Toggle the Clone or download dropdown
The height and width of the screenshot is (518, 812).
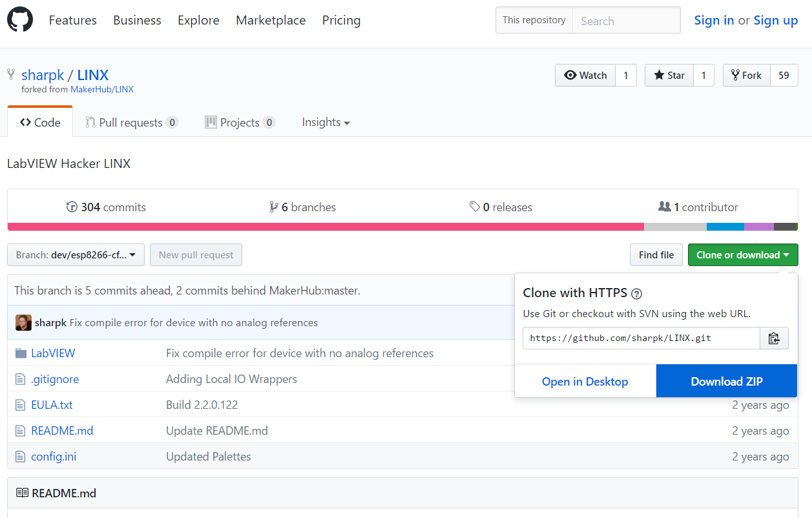click(743, 255)
